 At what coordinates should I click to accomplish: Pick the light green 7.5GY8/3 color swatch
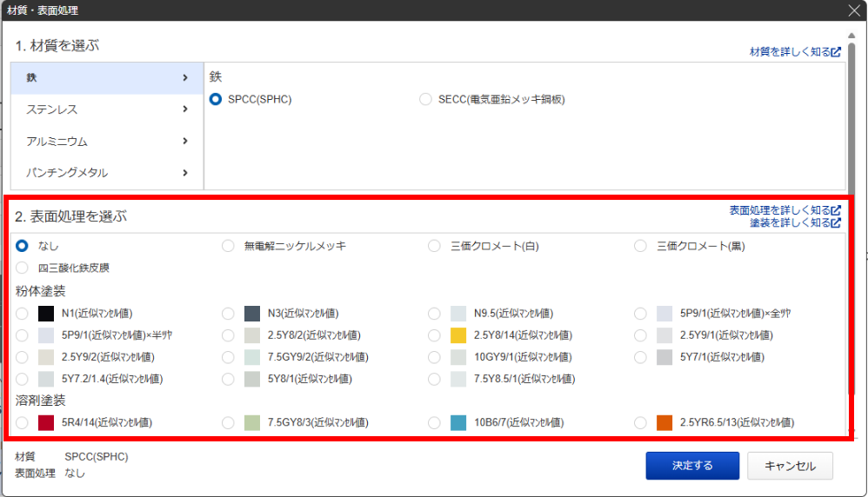pyautogui.click(x=252, y=423)
